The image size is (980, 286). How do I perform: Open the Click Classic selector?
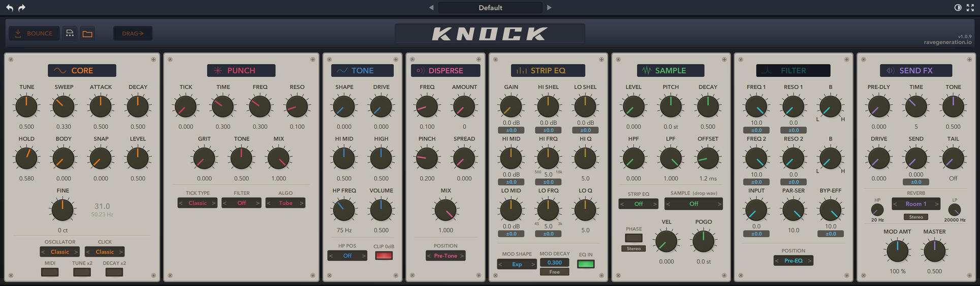click(x=105, y=252)
